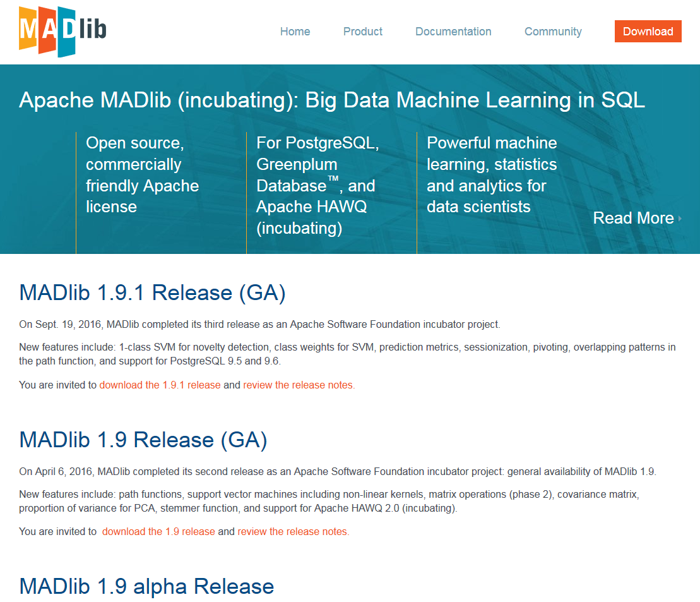Open the Product page
This screenshot has width=700, height=602.
(x=362, y=31)
